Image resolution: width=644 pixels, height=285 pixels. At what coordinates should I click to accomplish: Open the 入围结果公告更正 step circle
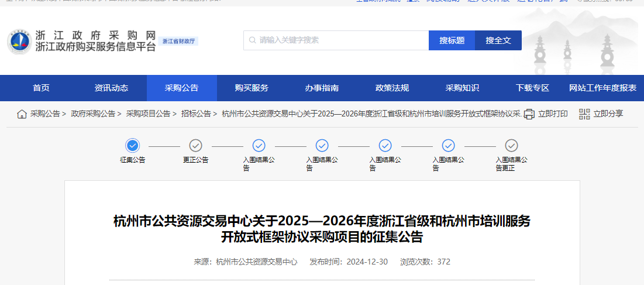pyautogui.click(x=511, y=146)
